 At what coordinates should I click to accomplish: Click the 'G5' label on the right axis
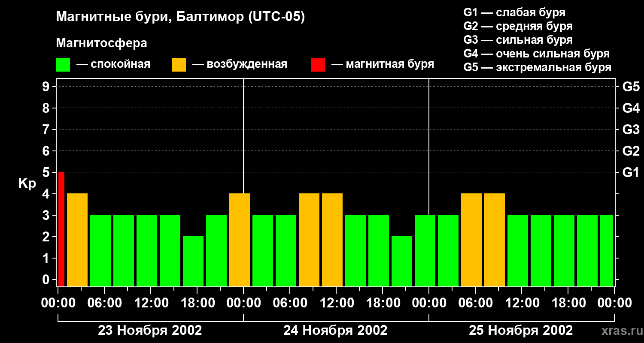[631, 87]
